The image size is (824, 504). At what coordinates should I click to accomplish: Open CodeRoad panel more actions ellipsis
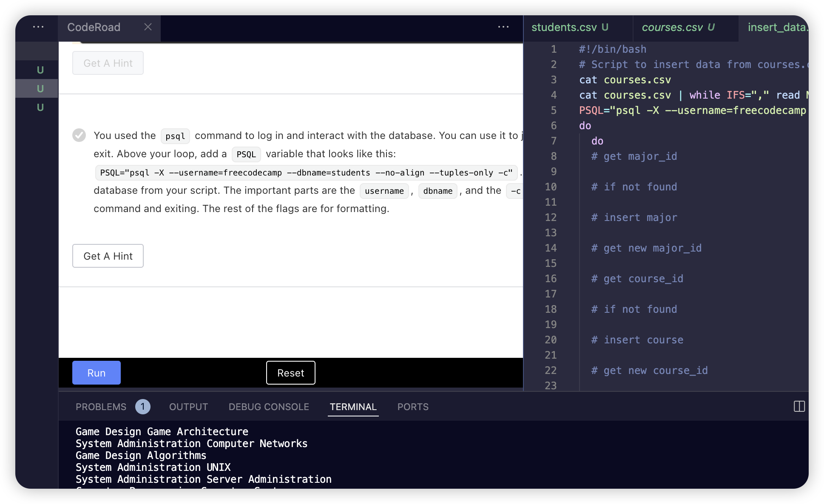tap(503, 27)
